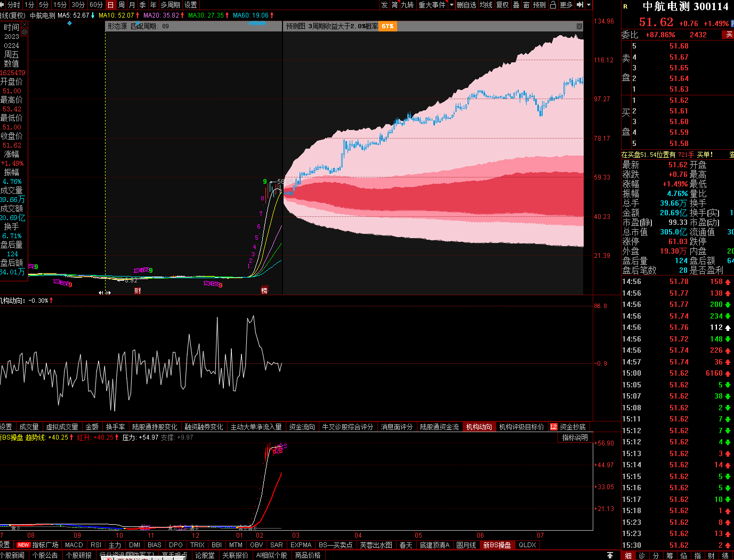
Task: Open the 商品价格 tab
Action: pos(308,555)
